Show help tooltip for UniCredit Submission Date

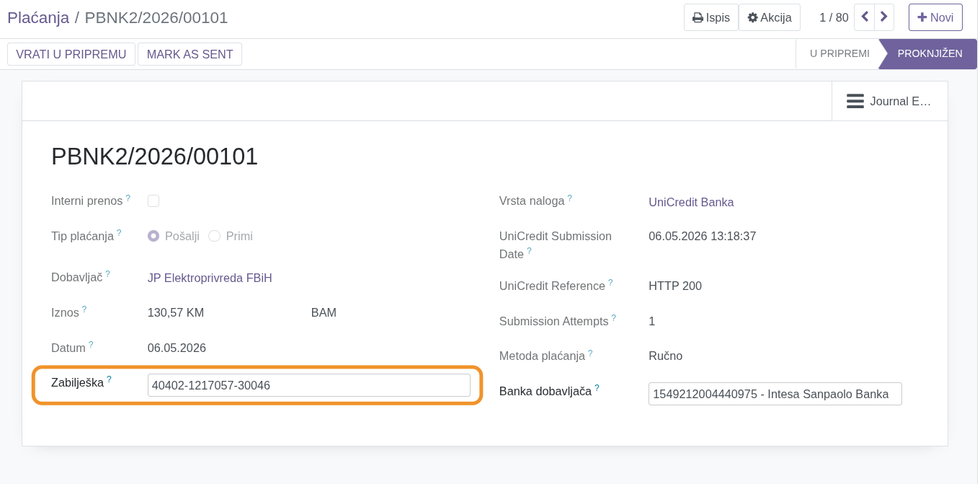(x=529, y=251)
